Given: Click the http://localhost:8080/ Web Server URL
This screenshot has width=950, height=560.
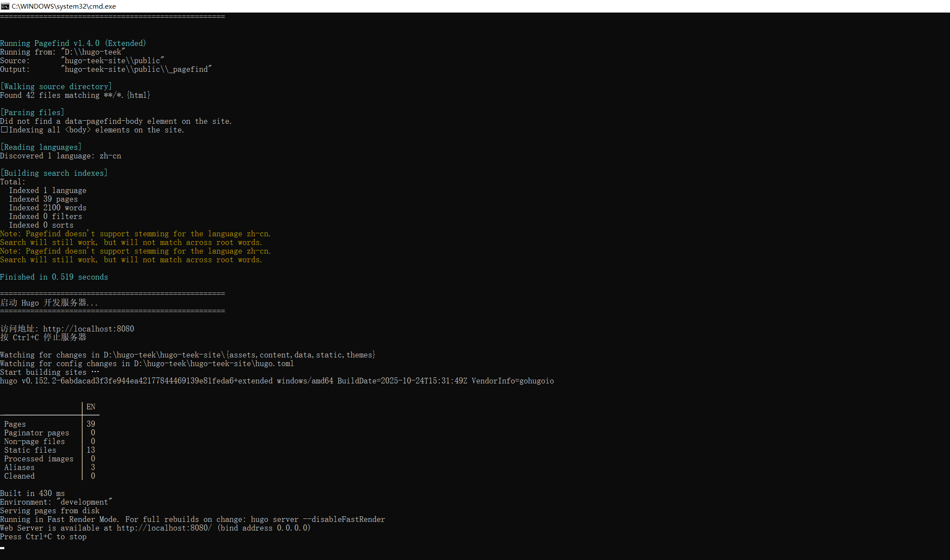Looking at the screenshot, I should pyautogui.click(x=164, y=528).
